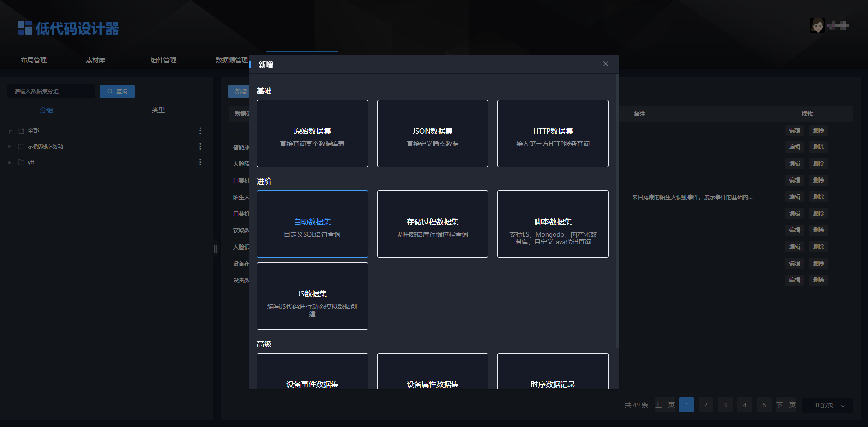Click 编辑 in the first table row
The width and height of the screenshot is (868, 427).
coord(795,130)
